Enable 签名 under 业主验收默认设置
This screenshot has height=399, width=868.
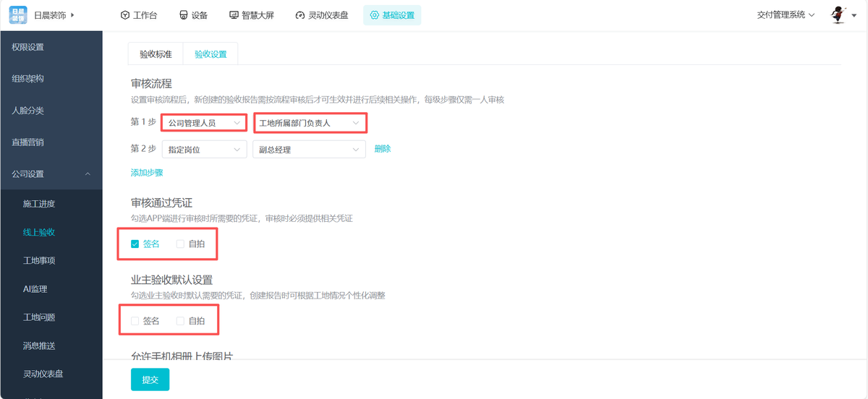[135, 321]
